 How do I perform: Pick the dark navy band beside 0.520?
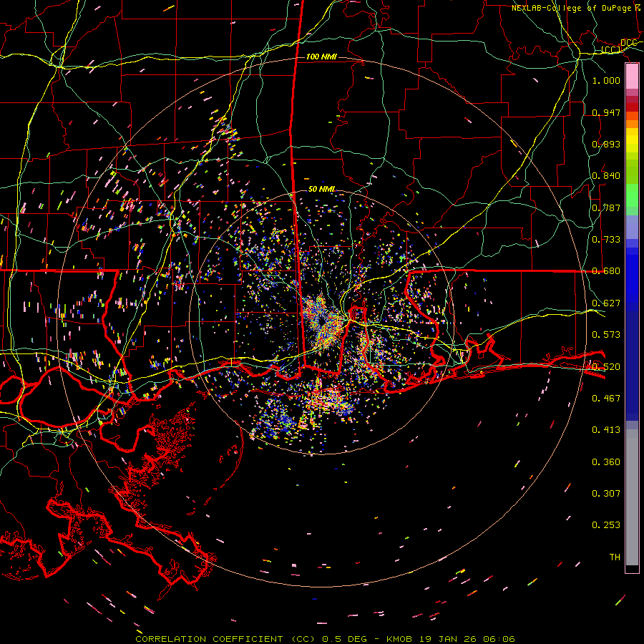[x=632, y=366]
